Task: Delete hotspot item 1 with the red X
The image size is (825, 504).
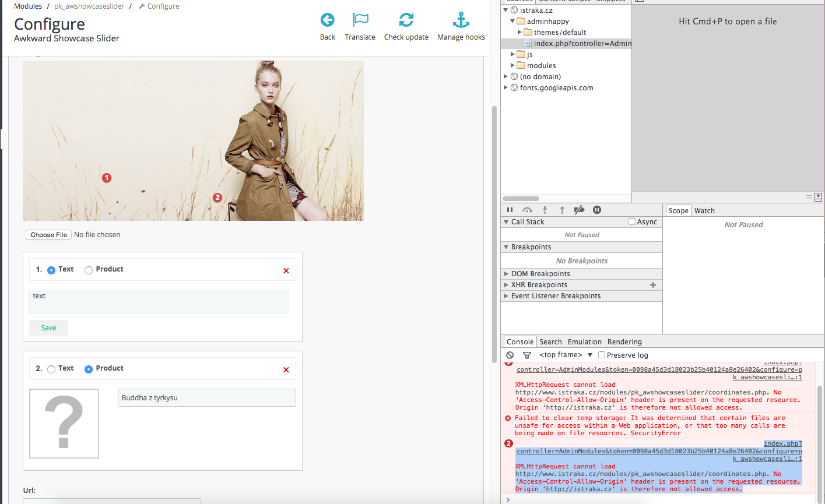Action: pos(286,270)
